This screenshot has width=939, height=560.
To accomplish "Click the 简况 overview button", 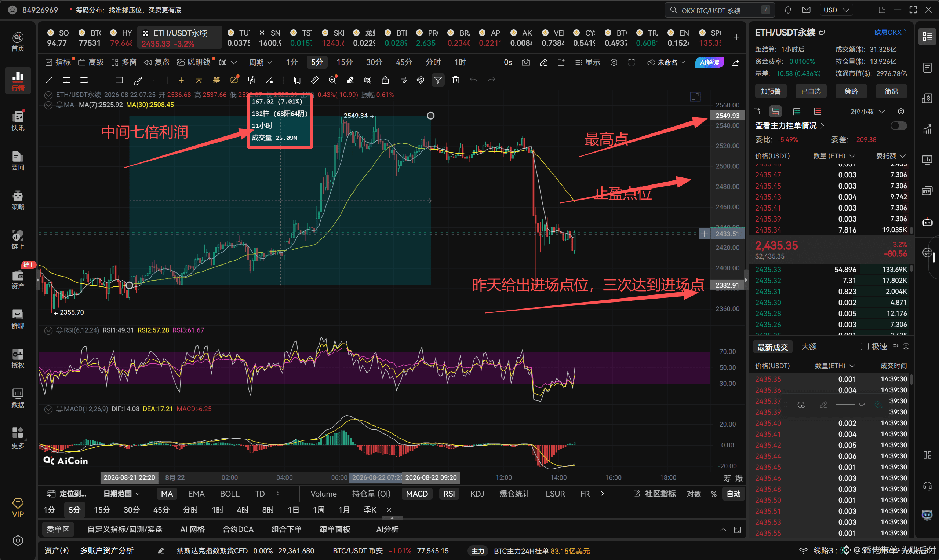I will click(x=891, y=91).
